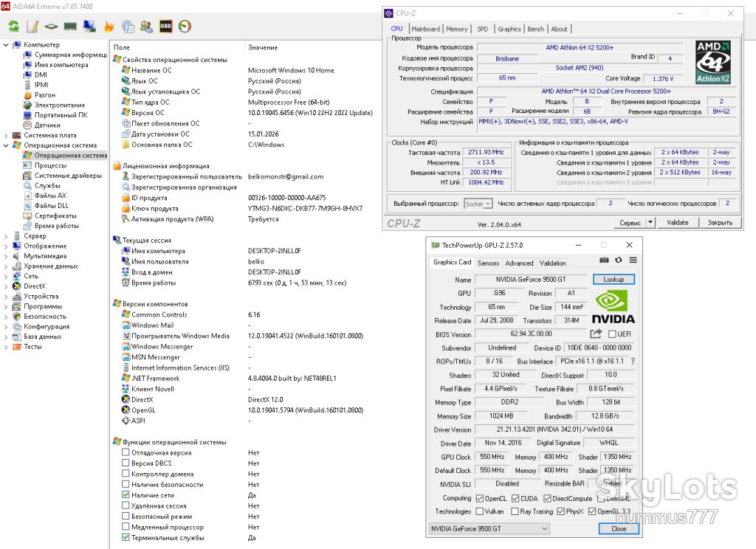Expand the Системная плата tree node
756x549 pixels.
tap(6, 136)
